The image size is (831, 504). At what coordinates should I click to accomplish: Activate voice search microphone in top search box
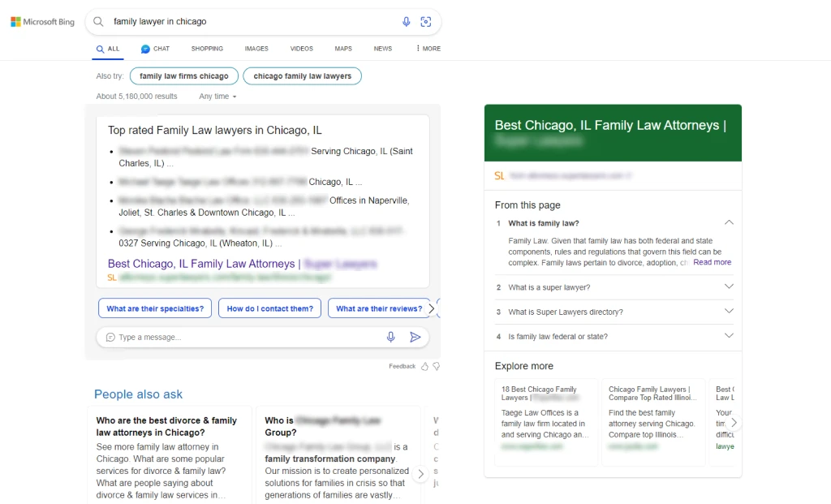click(406, 22)
